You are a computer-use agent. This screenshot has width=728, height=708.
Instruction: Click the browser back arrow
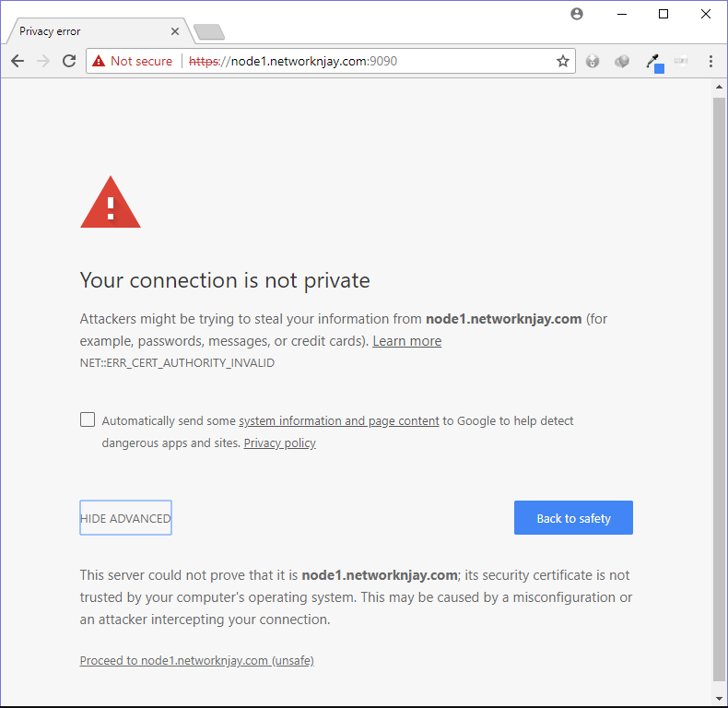[x=18, y=61]
